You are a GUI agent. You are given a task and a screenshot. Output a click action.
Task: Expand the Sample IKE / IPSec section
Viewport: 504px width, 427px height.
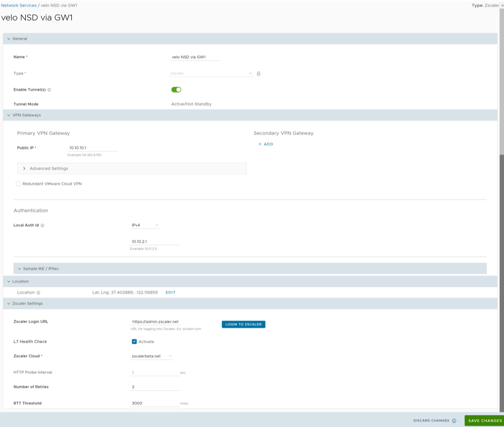pyautogui.click(x=40, y=269)
